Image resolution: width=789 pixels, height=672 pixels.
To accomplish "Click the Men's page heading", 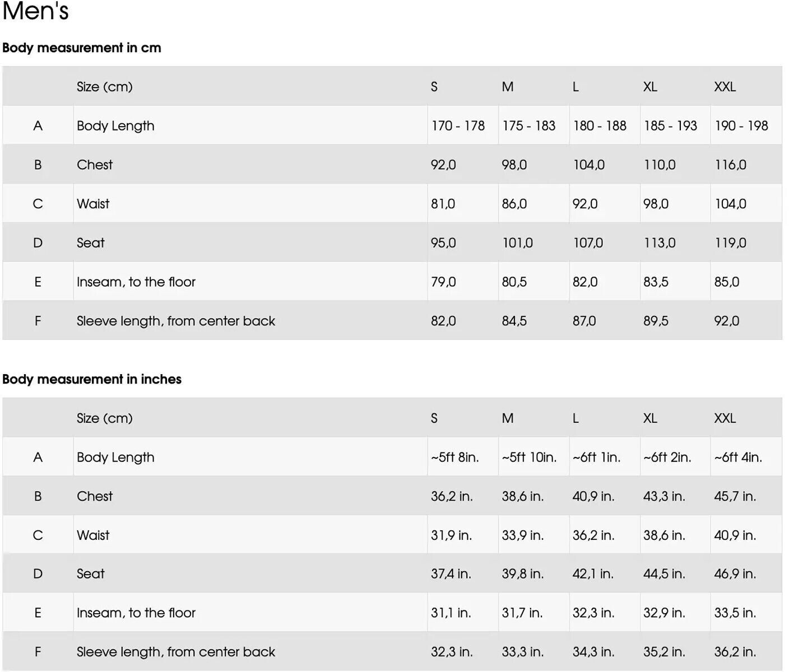I will tap(35, 11).
